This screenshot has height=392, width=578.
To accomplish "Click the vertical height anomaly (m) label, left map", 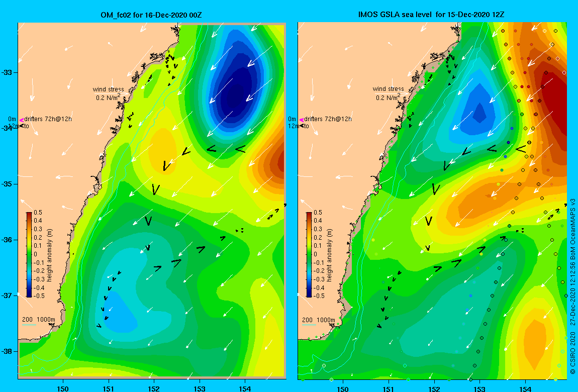I will [x=50, y=255].
